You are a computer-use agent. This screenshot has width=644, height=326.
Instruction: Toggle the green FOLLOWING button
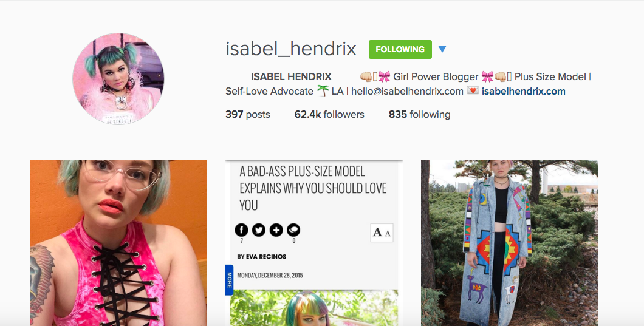[x=400, y=49]
